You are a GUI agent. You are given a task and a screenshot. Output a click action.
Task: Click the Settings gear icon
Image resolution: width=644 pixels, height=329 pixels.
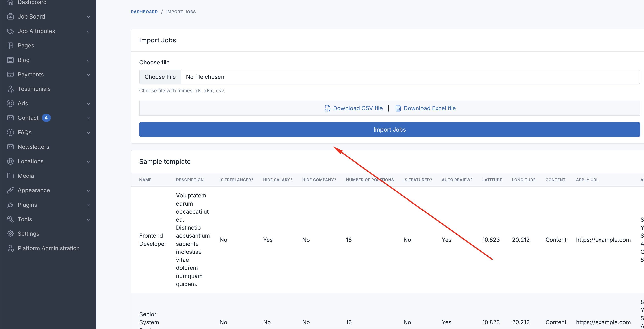10,234
